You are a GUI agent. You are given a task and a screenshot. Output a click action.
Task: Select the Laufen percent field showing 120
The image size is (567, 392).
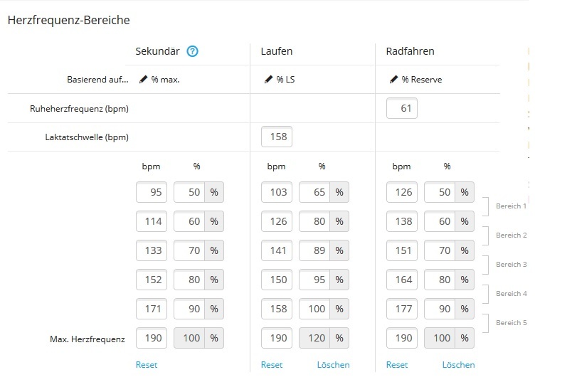(314, 338)
